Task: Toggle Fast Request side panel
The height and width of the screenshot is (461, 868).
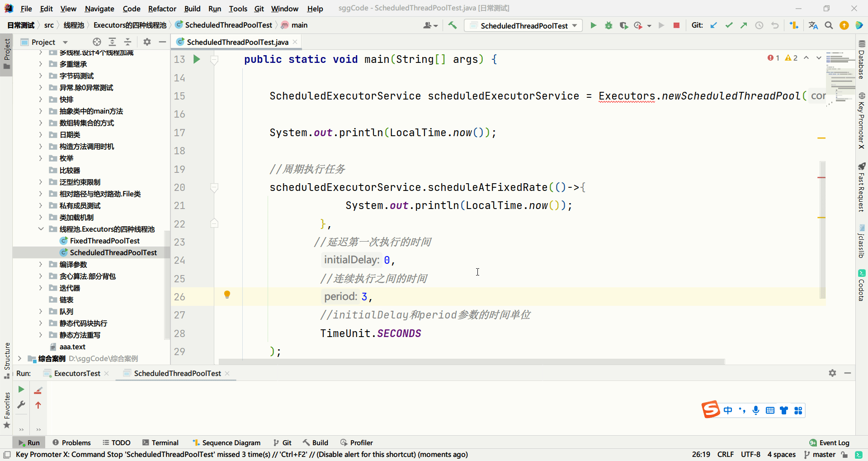Action: click(862, 187)
